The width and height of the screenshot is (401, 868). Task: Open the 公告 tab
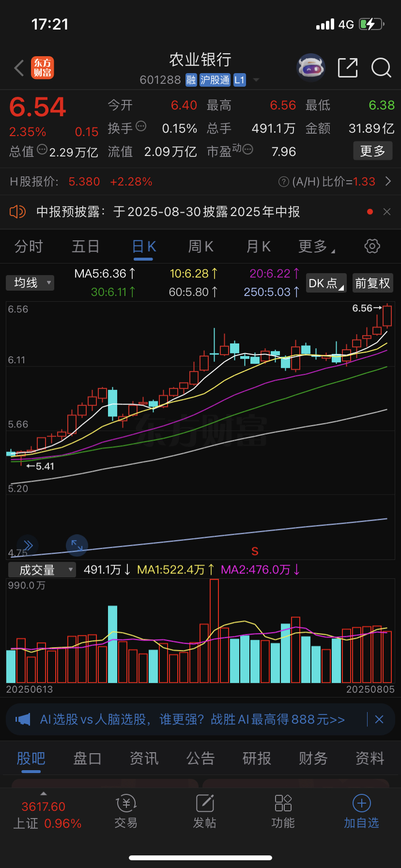(x=200, y=759)
